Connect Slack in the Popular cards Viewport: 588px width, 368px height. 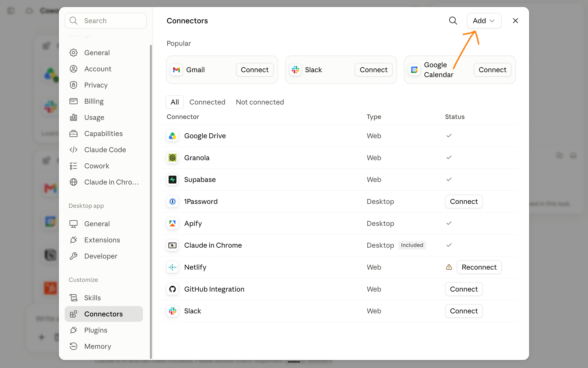tap(373, 70)
